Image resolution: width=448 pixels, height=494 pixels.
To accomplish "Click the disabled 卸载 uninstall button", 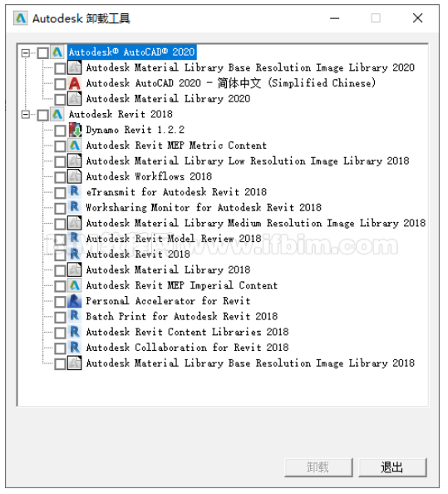I will coord(318,467).
